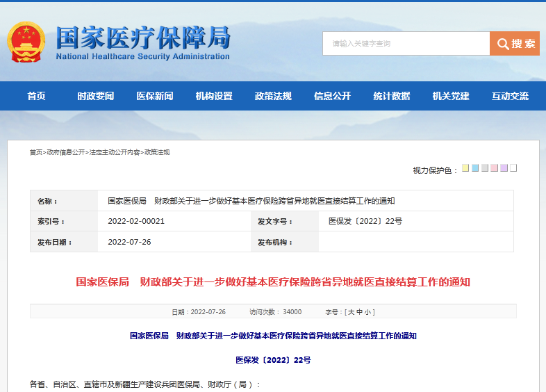
Task: Go to 首页 in the breadcrumb
Action: click(x=36, y=152)
